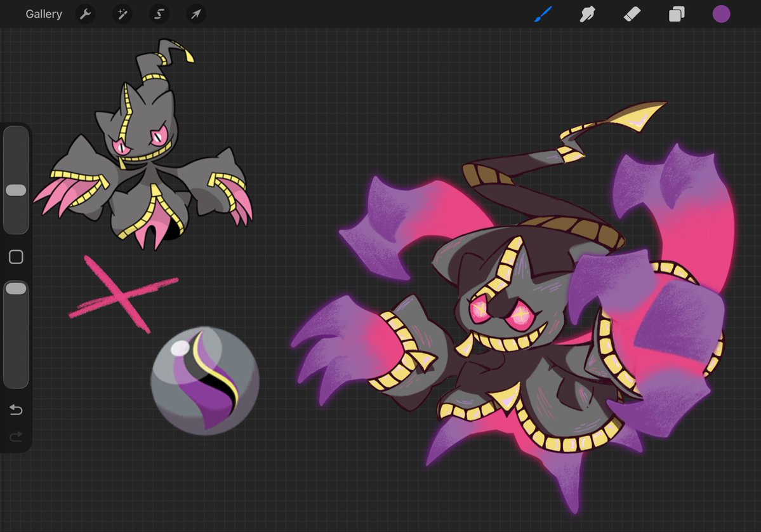Tap the small Banette reference drawing
The width and height of the screenshot is (761, 532).
[x=143, y=145]
